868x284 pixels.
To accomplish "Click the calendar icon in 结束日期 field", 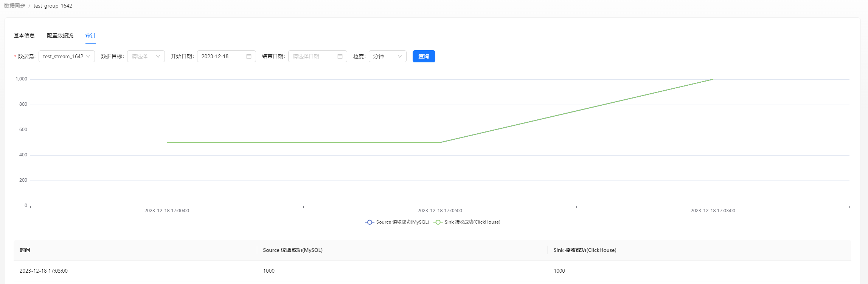I will pyautogui.click(x=340, y=56).
